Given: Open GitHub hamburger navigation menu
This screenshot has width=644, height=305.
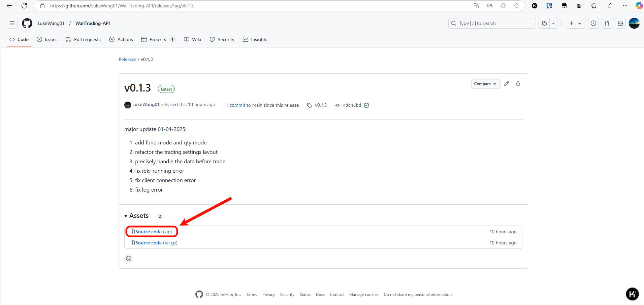Looking at the screenshot, I should [x=12, y=23].
